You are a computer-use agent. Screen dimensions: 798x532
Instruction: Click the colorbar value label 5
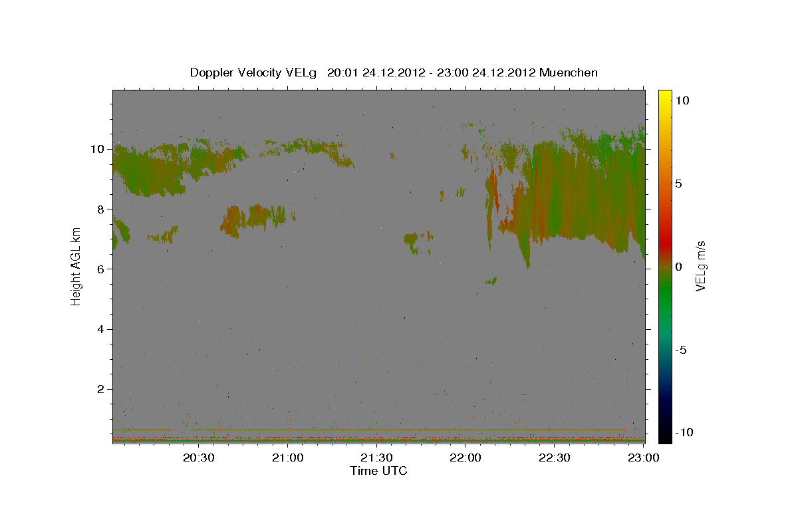(x=679, y=184)
